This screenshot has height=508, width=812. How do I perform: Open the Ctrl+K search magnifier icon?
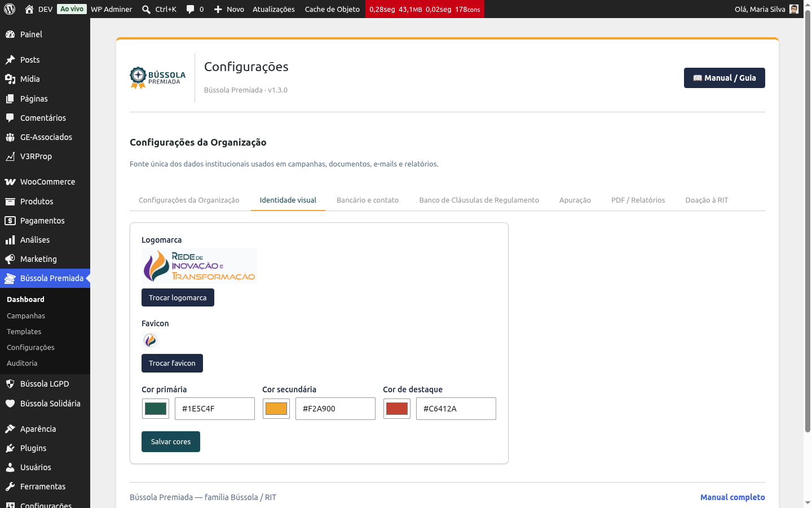pos(146,9)
